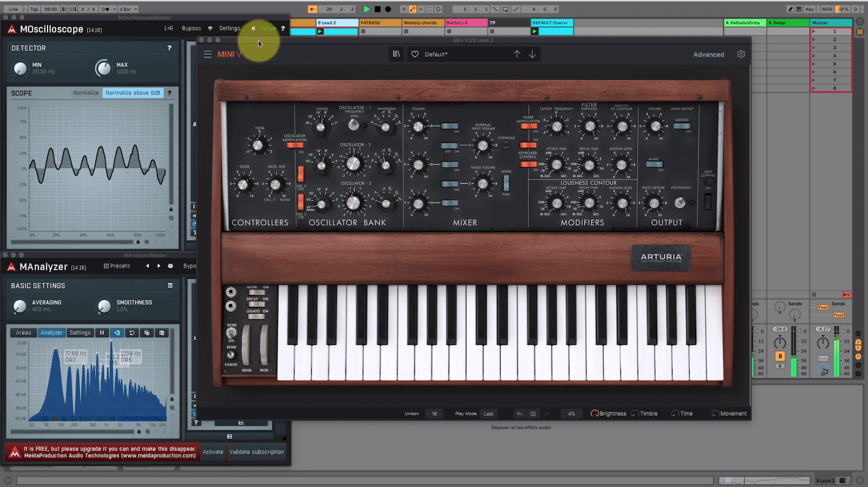
Task: Open MOscilloscope Detector help question mark
Action: pos(170,48)
